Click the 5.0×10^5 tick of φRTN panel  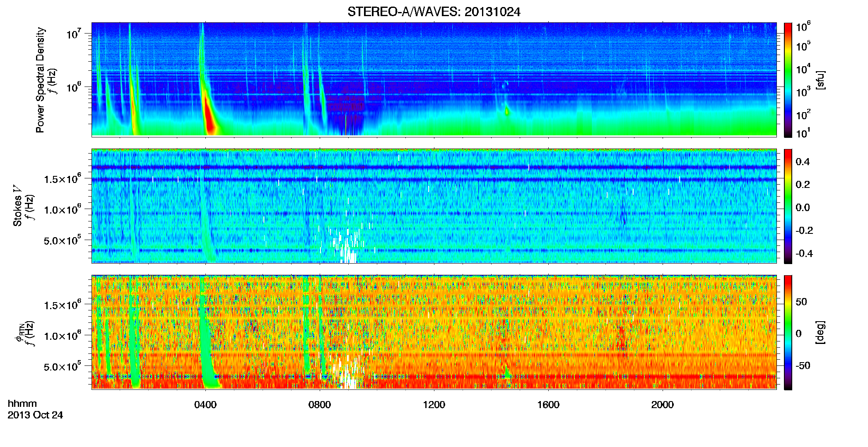tap(62, 366)
